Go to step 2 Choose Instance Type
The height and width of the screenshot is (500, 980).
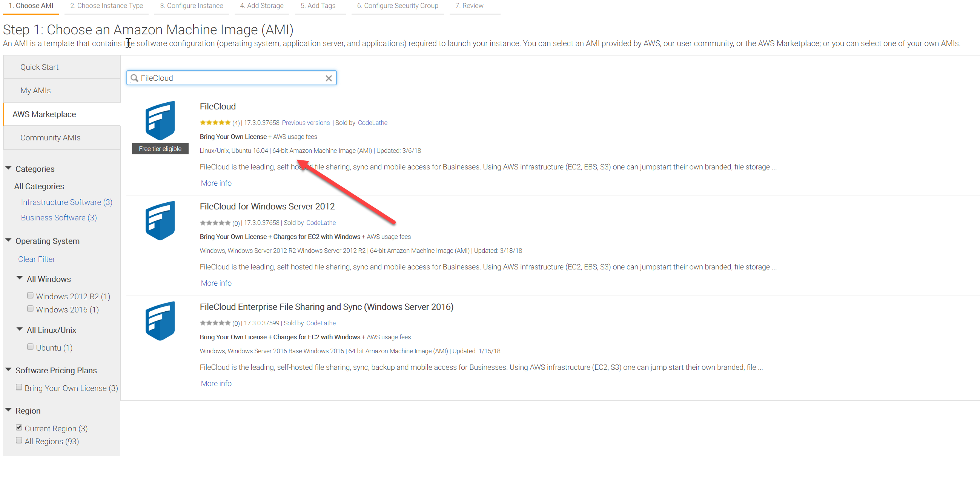(106, 6)
